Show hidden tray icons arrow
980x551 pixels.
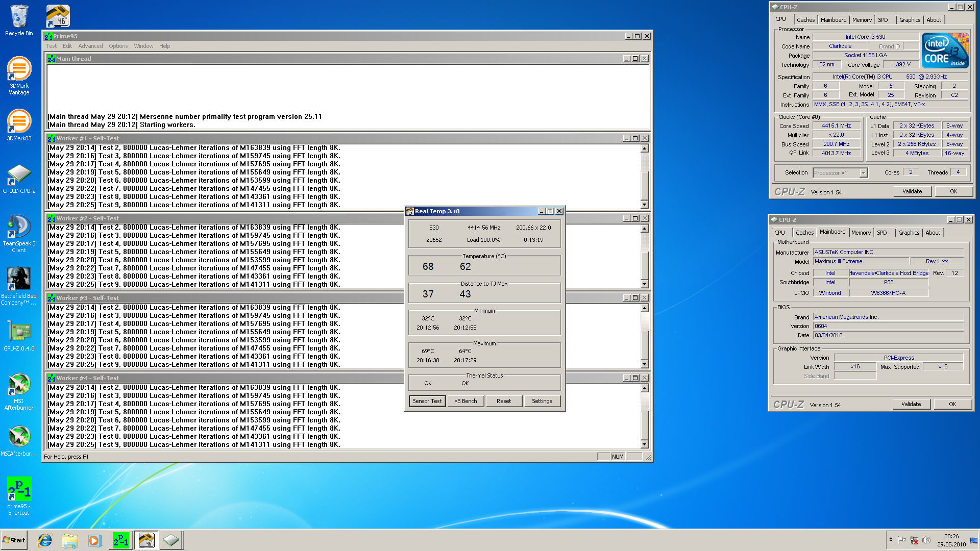pos(891,540)
